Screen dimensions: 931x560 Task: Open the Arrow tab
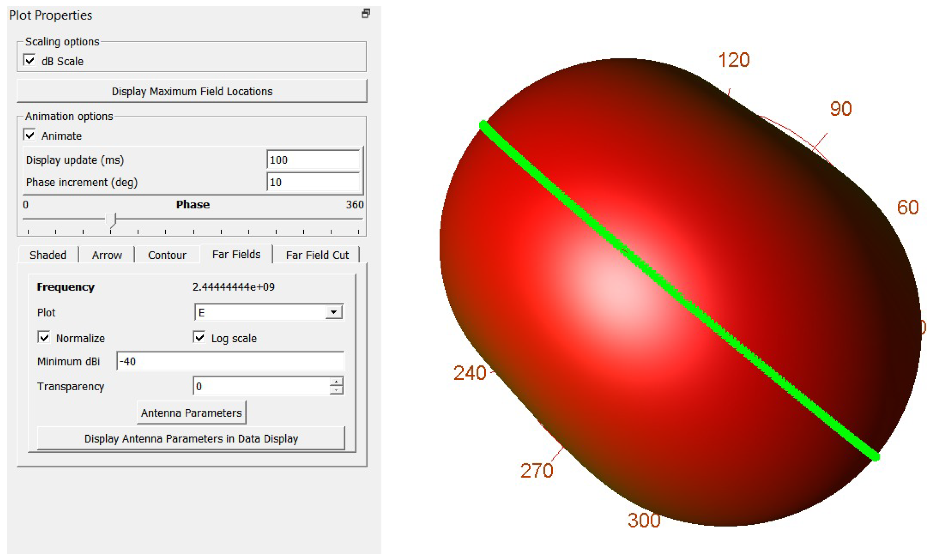(x=107, y=255)
